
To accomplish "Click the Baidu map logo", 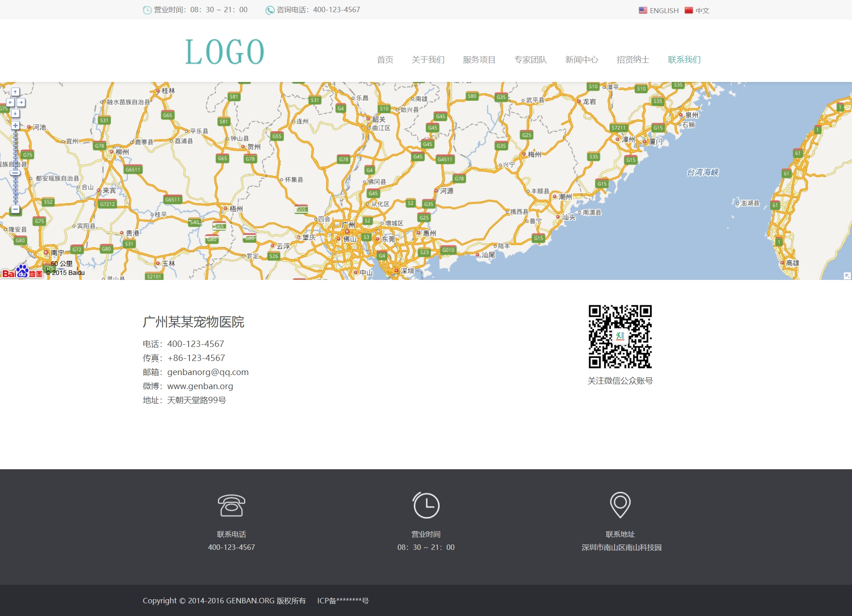I will click(x=22, y=272).
